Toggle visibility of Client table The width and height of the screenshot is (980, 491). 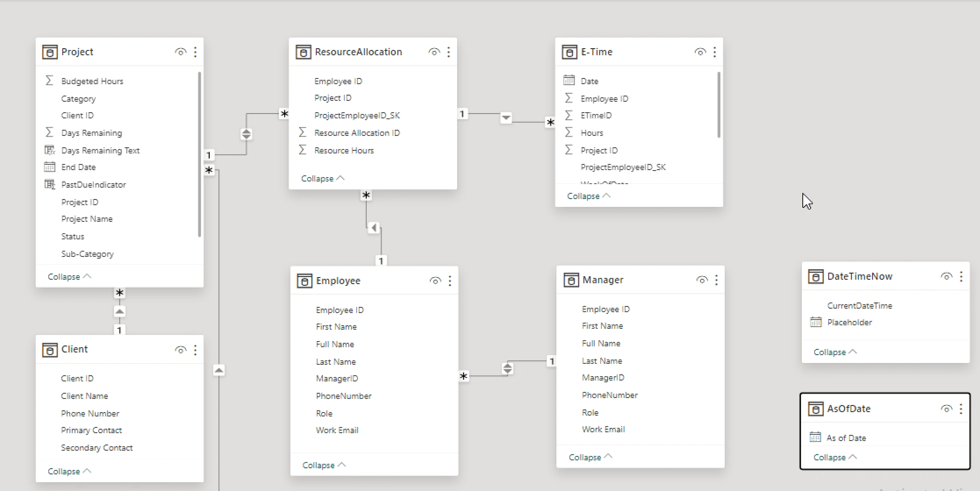(x=180, y=350)
